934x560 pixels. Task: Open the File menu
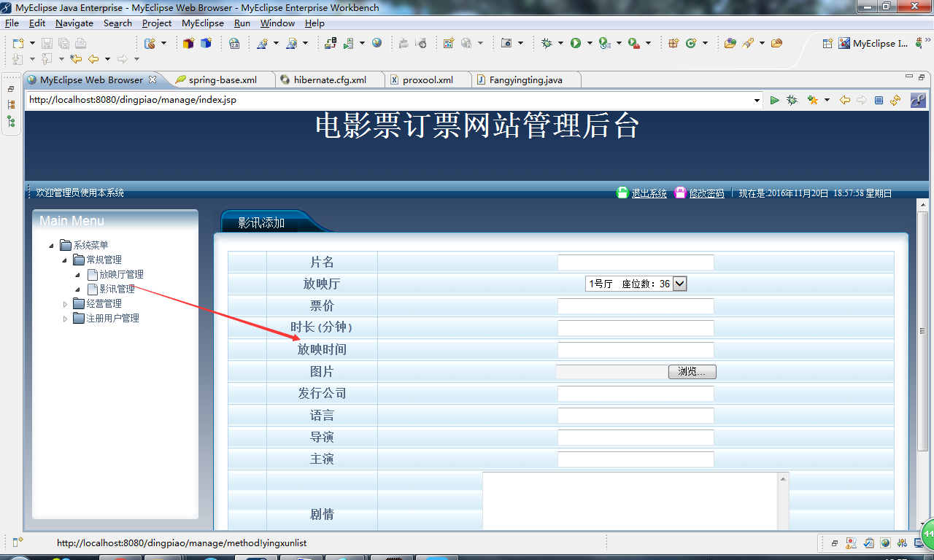tap(12, 23)
